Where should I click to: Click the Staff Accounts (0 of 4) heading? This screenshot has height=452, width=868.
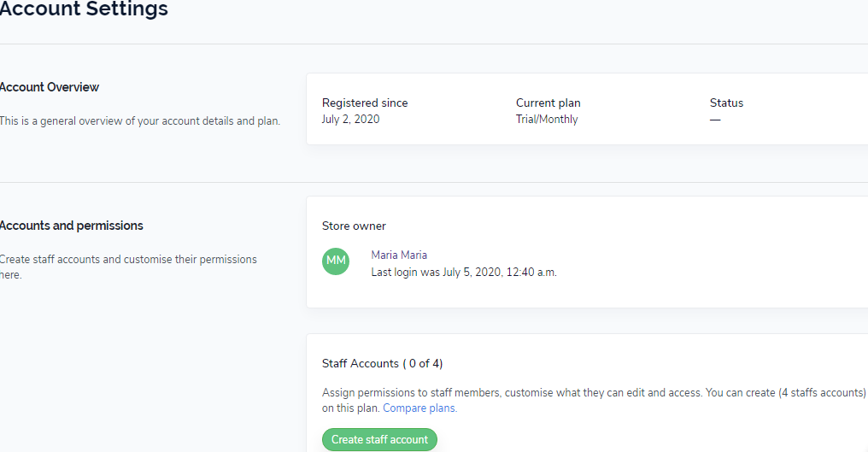click(382, 363)
